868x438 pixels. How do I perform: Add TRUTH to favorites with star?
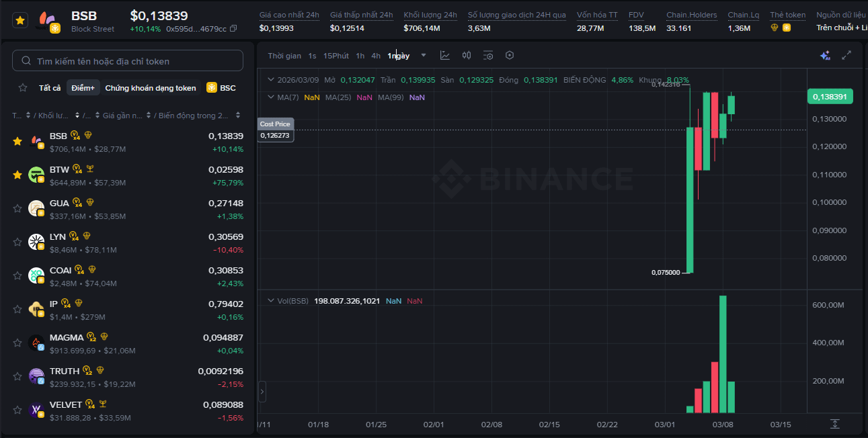tap(17, 376)
